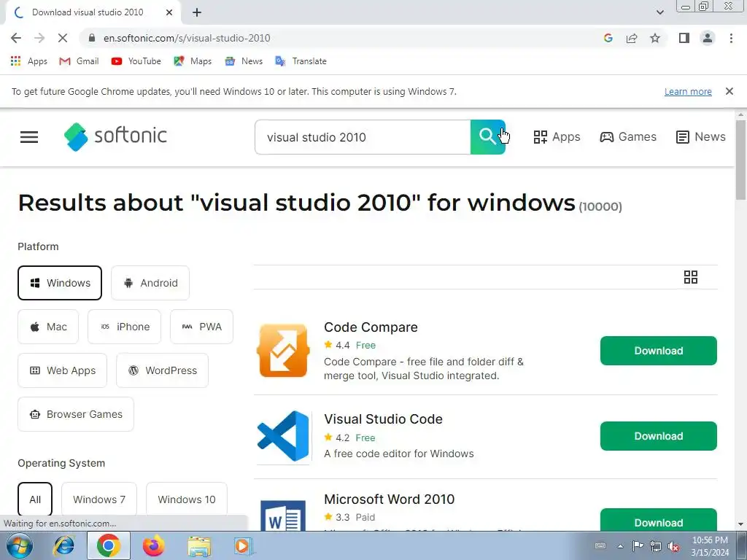Screen dimensions: 747x560
Task: Filter by Windows 10 operating system
Action: click(x=187, y=499)
